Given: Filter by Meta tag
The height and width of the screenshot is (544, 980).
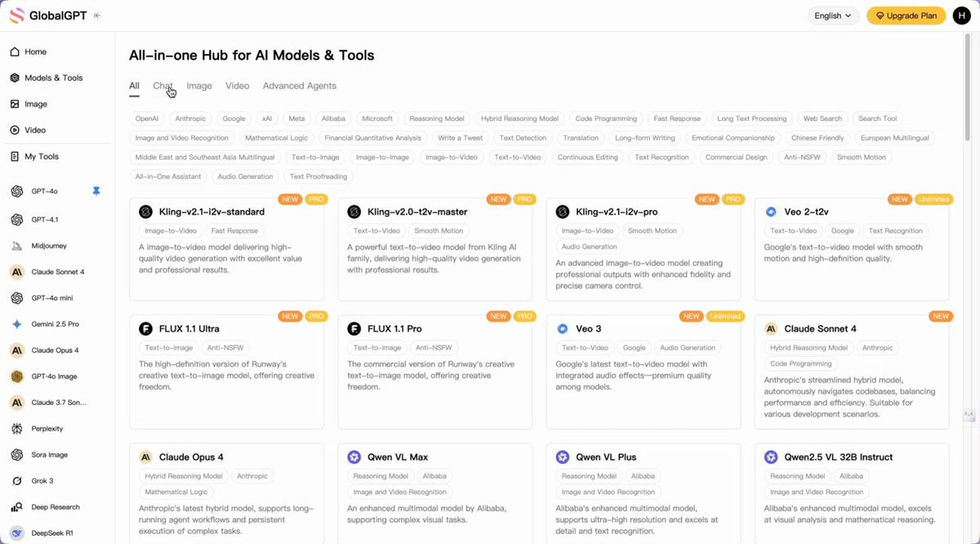Looking at the screenshot, I should coord(297,119).
